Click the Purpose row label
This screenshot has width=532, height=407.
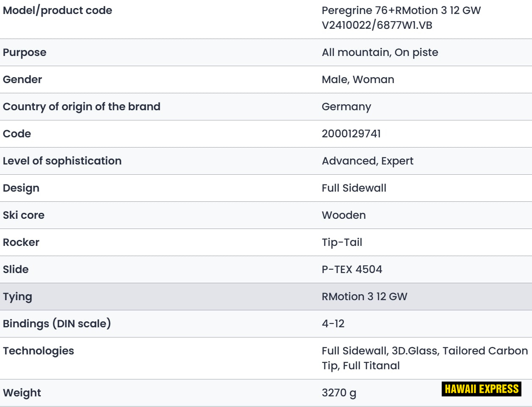(25, 53)
